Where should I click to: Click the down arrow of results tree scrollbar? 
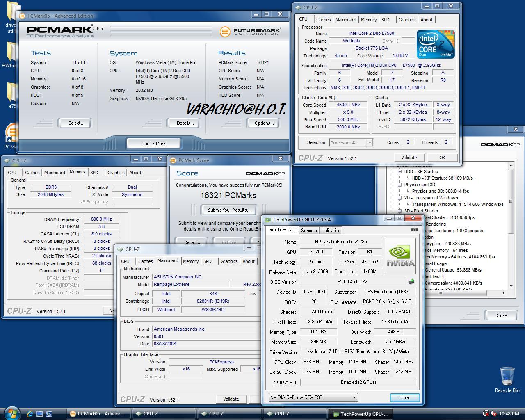(511, 286)
